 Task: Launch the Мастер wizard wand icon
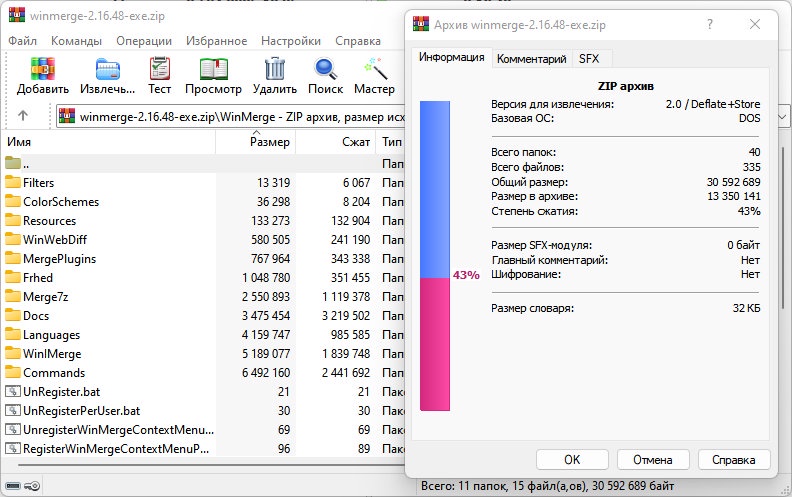[375, 69]
